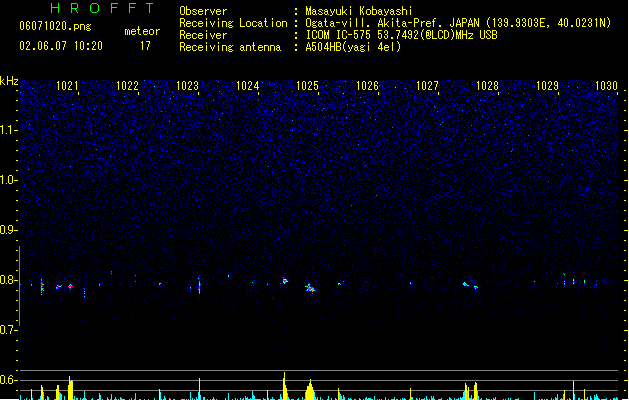This screenshot has height=400, width=629.
Task: Click the date stamp 02.06.07 10:20
Action: click(61, 46)
